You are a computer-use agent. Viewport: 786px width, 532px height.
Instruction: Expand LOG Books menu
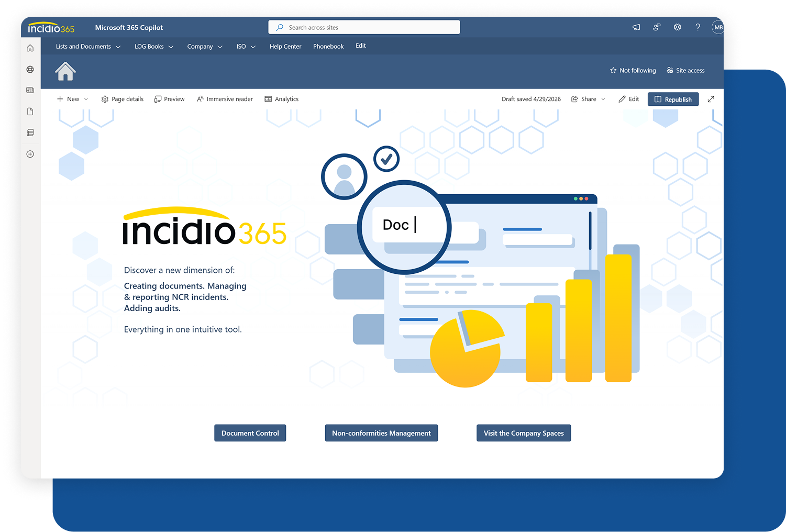coord(154,47)
